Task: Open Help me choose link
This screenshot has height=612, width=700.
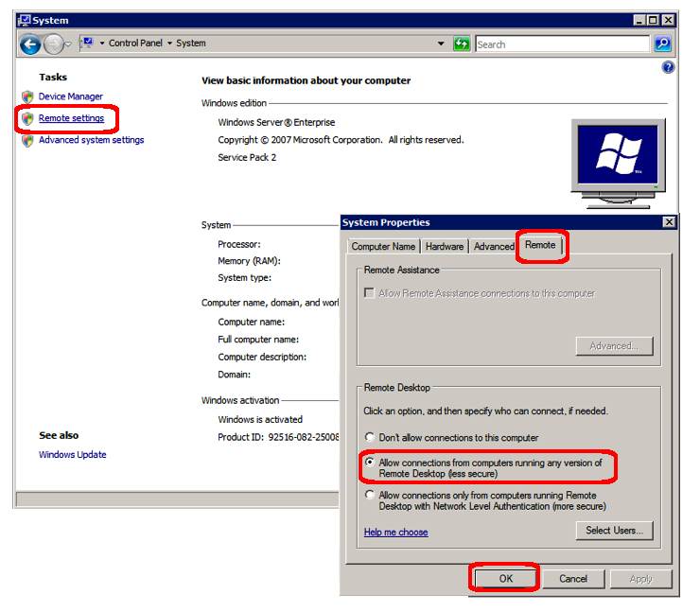Action: pyautogui.click(x=395, y=533)
